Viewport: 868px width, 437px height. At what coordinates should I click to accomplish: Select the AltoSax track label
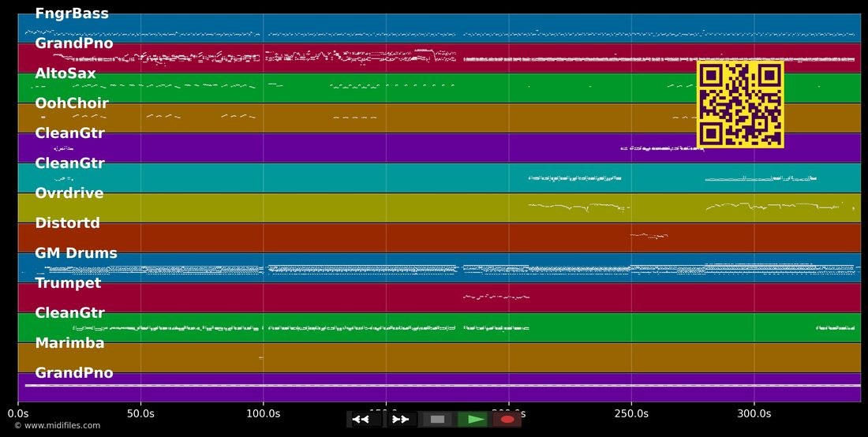click(65, 73)
